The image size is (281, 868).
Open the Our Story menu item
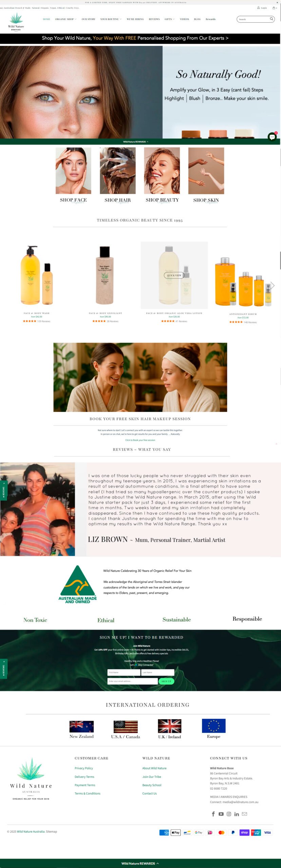pyautogui.click(x=88, y=19)
